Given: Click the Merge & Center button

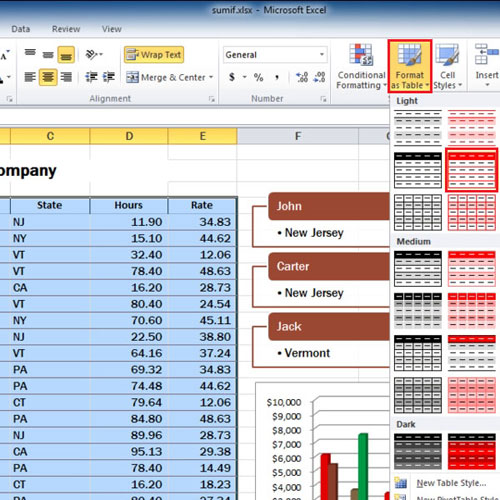Looking at the screenshot, I should click(x=165, y=77).
